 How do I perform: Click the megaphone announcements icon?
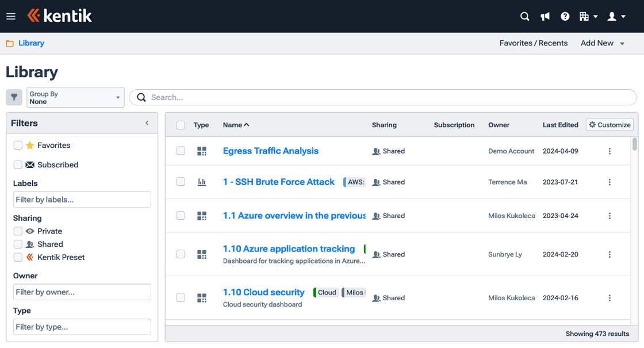pyautogui.click(x=545, y=16)
